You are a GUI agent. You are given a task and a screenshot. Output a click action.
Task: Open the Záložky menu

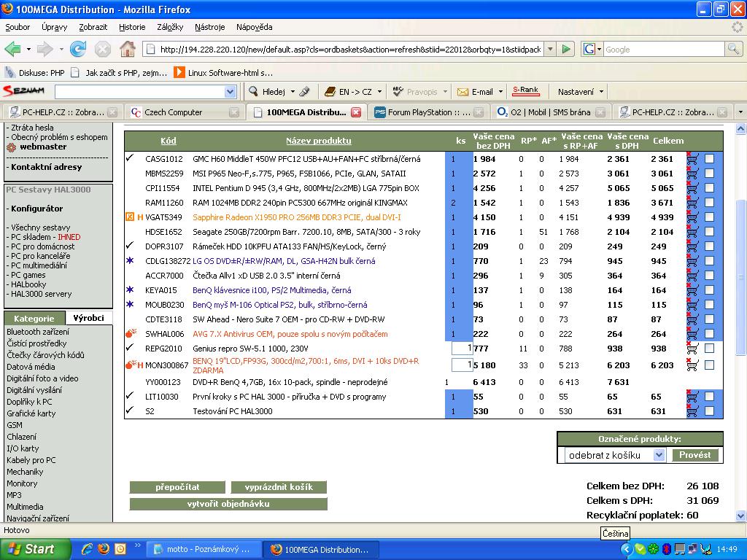click(169, 27)
